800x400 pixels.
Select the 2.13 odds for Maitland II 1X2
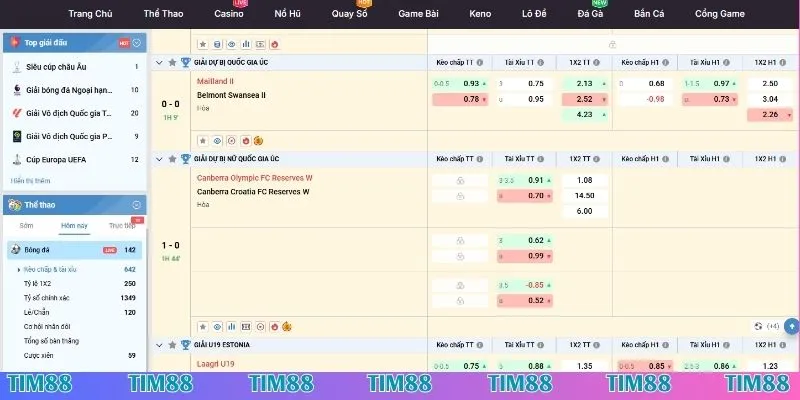click(585, 84)
